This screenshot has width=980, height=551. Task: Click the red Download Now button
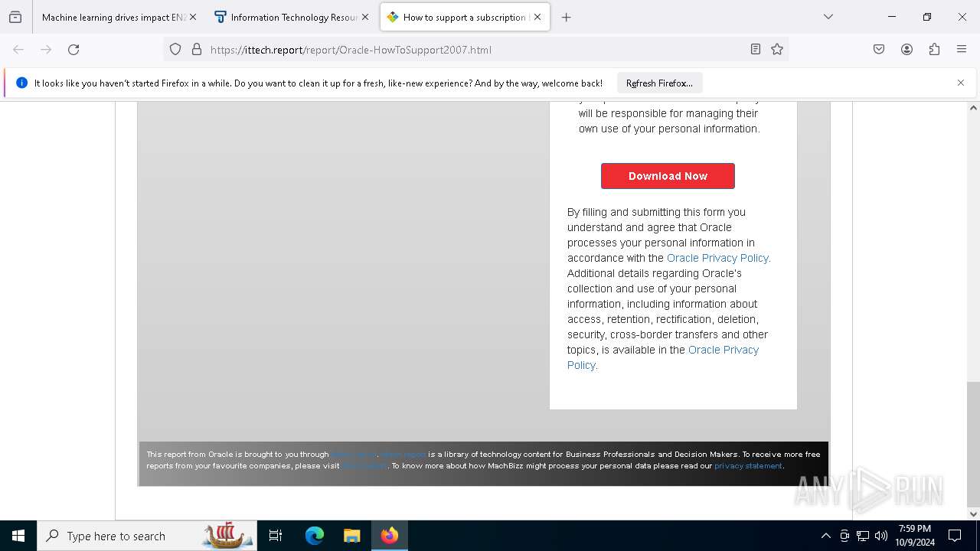668,176
